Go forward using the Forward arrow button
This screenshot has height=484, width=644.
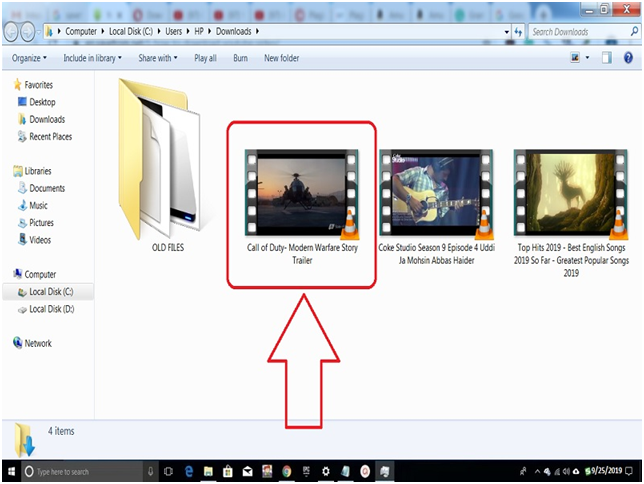28,32
